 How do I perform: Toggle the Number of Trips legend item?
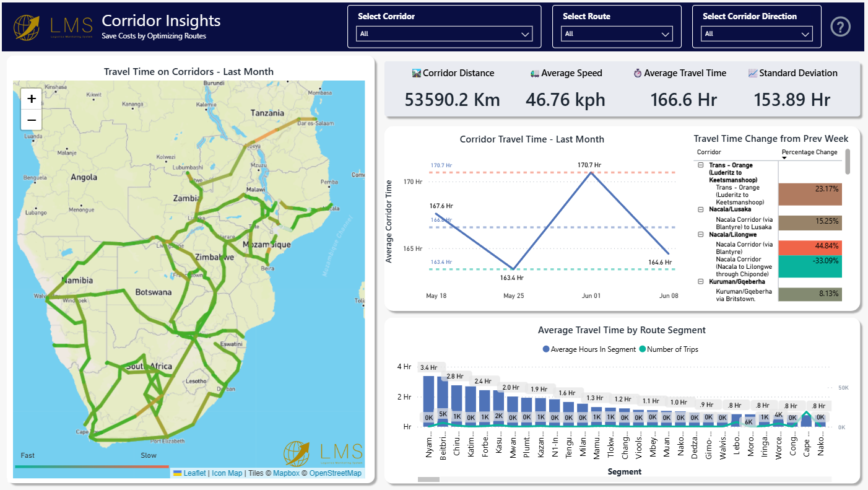[x=668, y=349]
